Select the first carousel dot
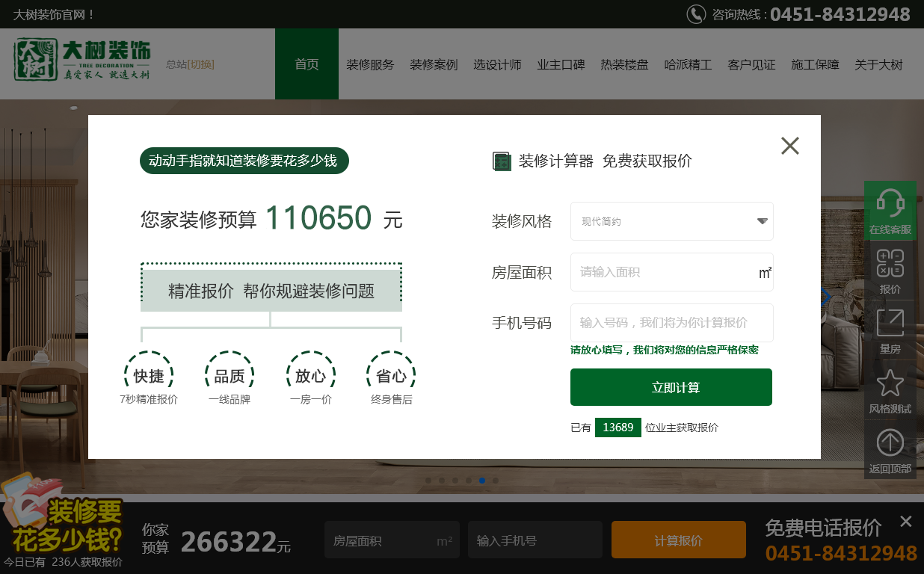Screen dimensions: 924x574 [x=428, y=481]
